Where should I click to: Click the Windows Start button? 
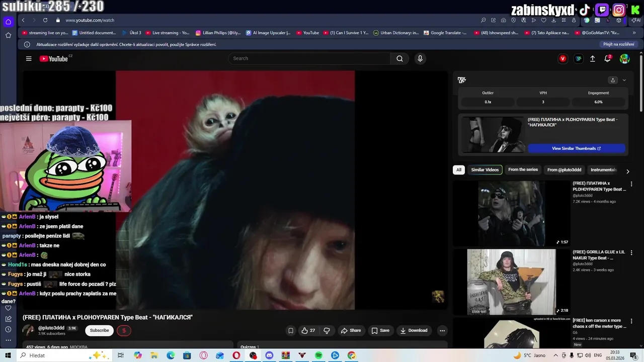(x=8, y=355)
